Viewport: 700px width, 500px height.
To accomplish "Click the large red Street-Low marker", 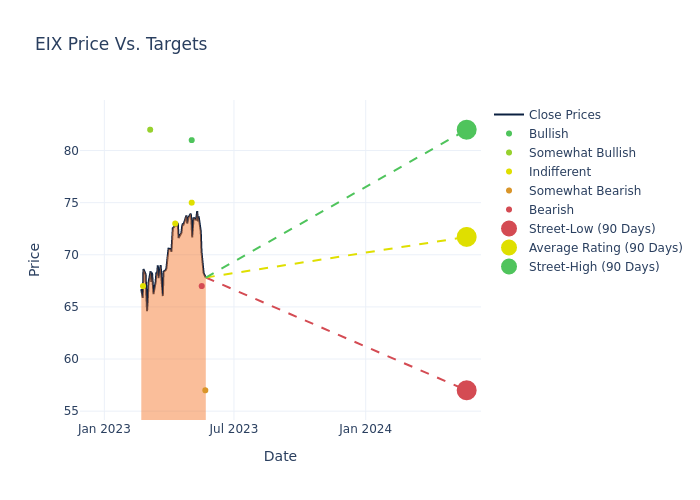I will click(466, 390).
